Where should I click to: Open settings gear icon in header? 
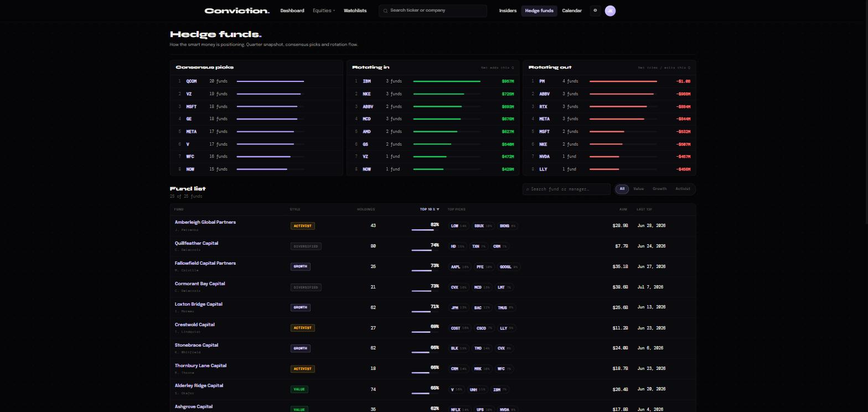pyautogui.click(x=595, y=11)
